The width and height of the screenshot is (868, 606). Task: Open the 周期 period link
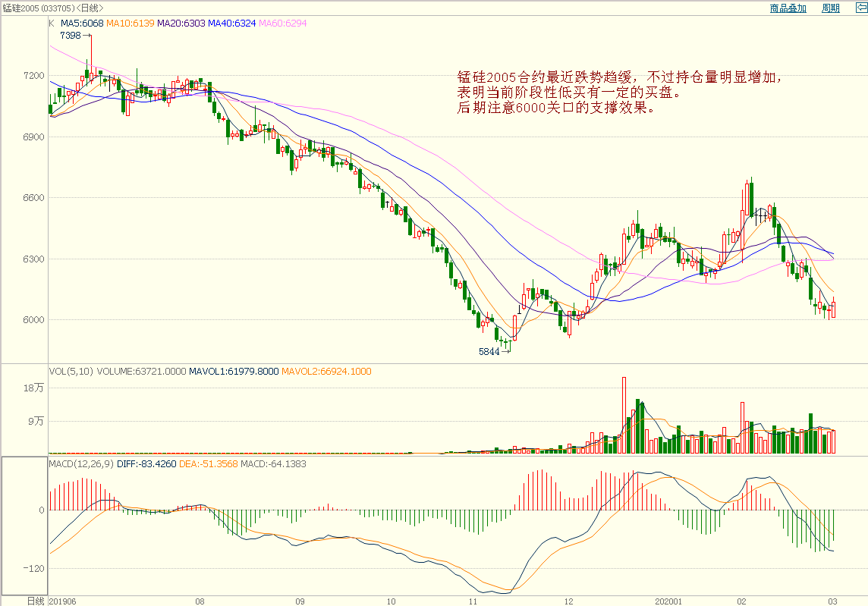[x=831, y=8]
